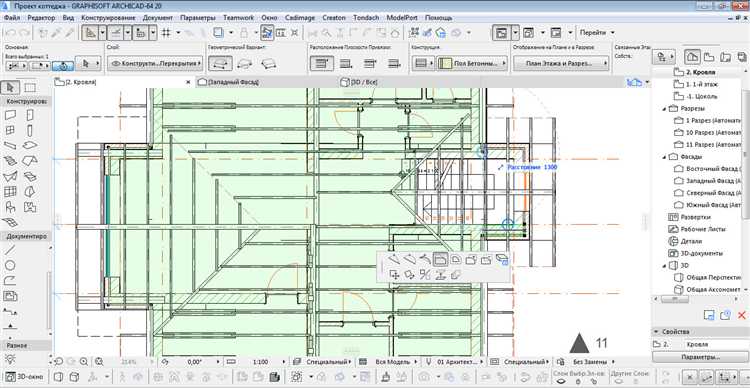Select rotated rectangle geometry method
The width and height of the screenshot is (750, 388).
(x=268, y=63)
